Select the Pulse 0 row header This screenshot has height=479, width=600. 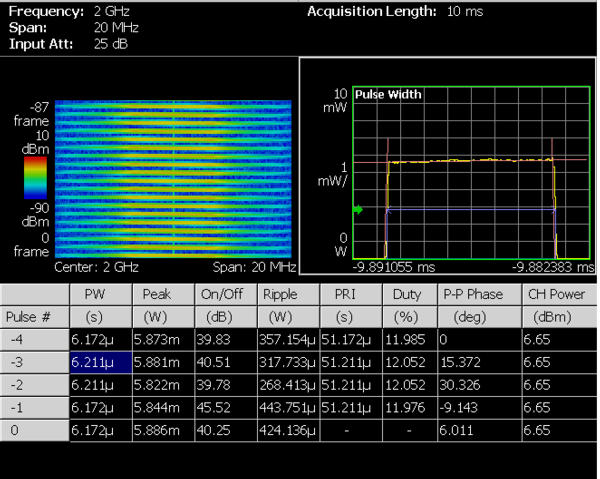[x=34, y=428]
